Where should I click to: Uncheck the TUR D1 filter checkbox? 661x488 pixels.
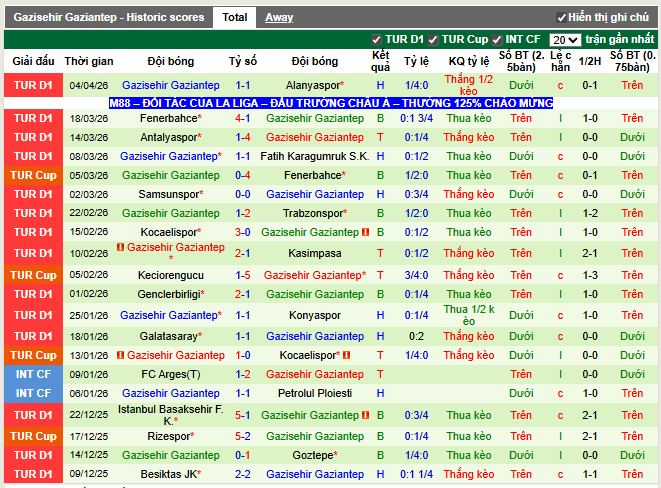(x=377, y=40)
